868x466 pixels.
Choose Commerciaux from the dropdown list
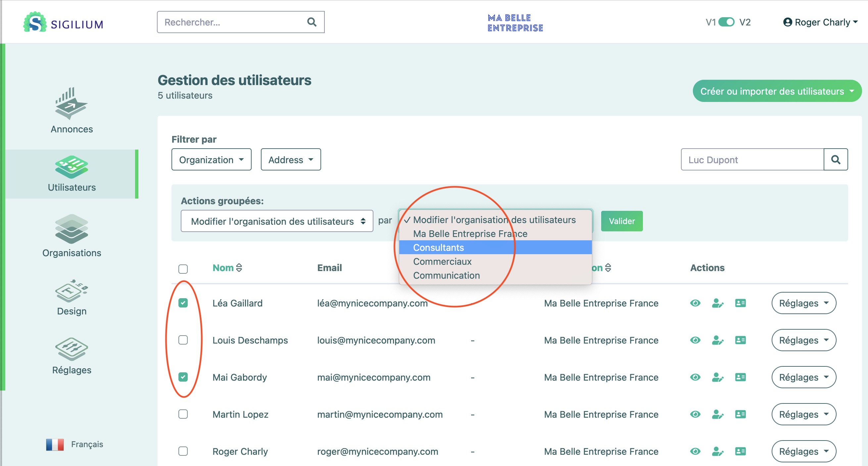(442, 261)
